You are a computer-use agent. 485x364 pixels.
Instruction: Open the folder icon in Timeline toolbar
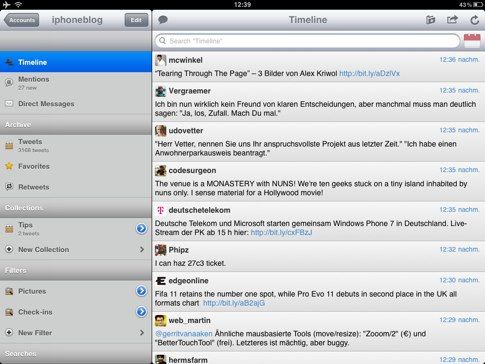431,20
